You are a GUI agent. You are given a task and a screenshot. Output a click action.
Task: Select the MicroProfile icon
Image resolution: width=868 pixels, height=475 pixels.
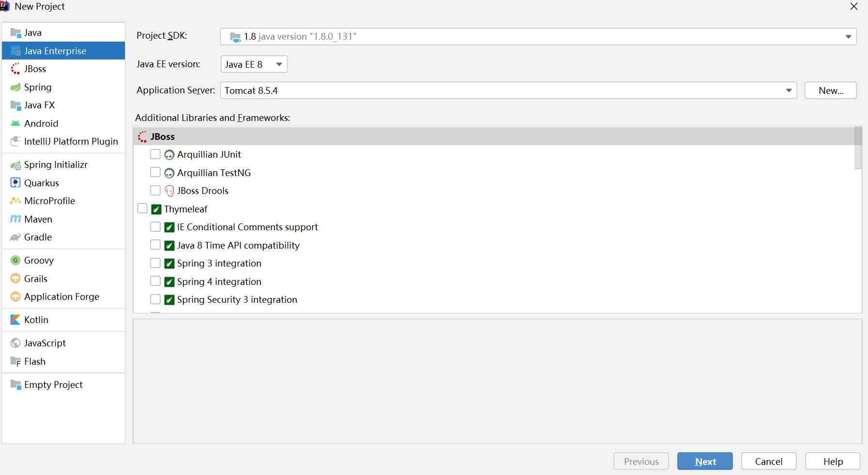pyautogui.click(x=15, y=201)
